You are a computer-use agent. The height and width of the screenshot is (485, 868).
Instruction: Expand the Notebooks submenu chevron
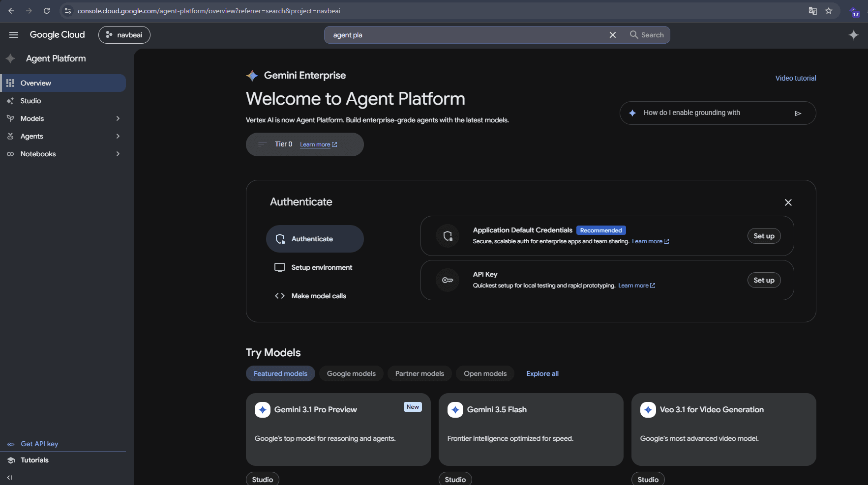118,154
